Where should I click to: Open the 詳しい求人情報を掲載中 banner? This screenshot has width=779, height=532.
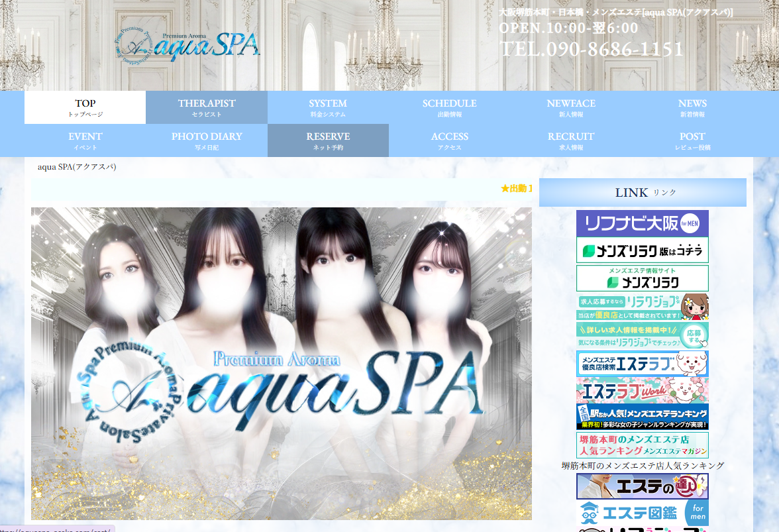click(643, 335)
